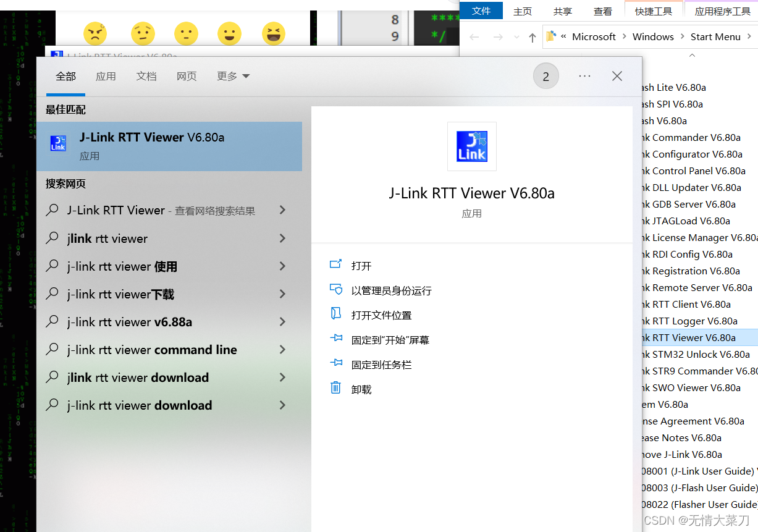Open Explorer 主页 ribbon tab
The image size is (758, 532).
523,11
